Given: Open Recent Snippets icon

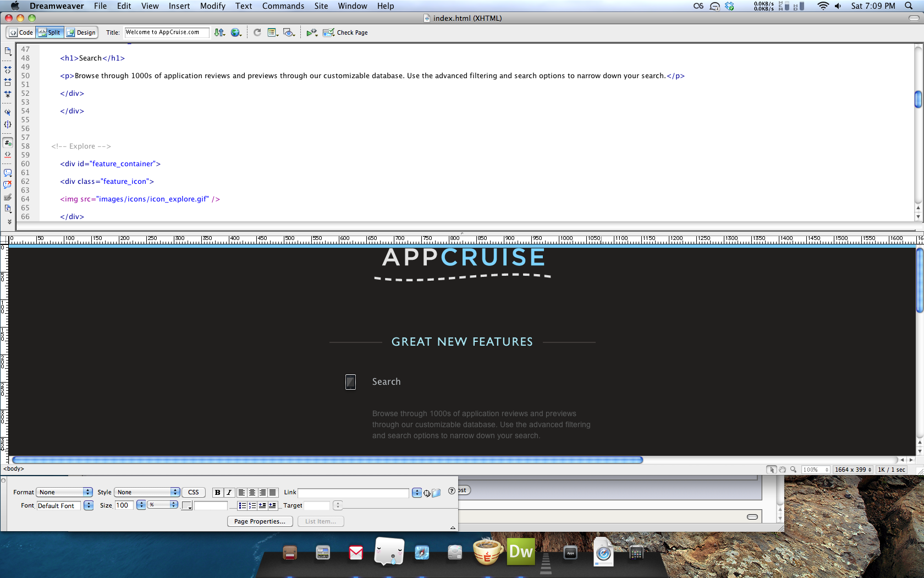Looking at the screenshot, I should (8, 209).
